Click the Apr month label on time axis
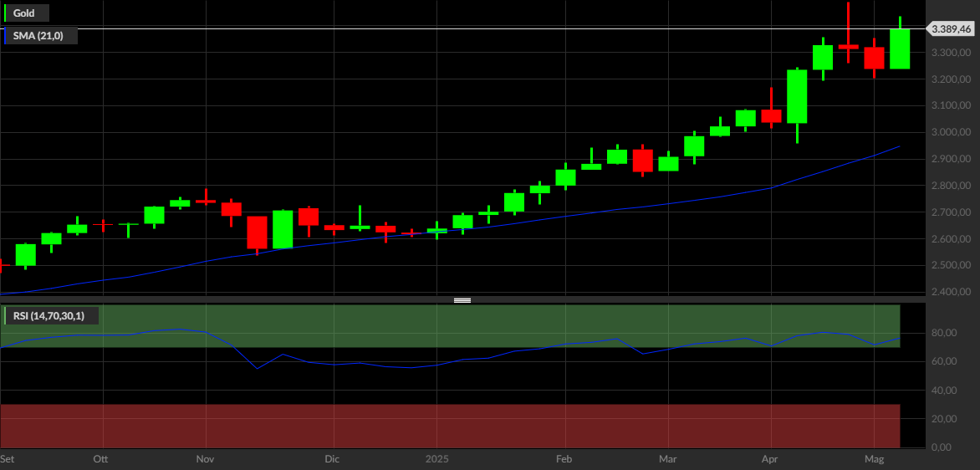Screen dimensions: 980x470 (771, 459)
